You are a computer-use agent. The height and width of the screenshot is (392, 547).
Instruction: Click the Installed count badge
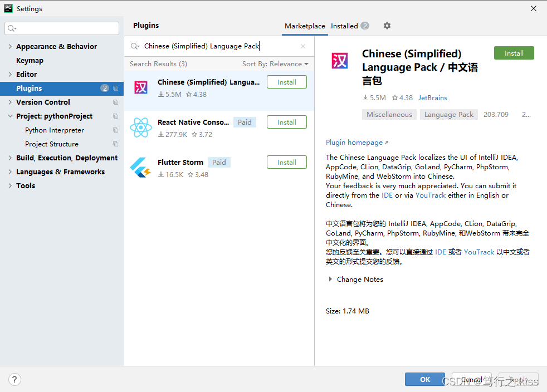click(365, 26)
